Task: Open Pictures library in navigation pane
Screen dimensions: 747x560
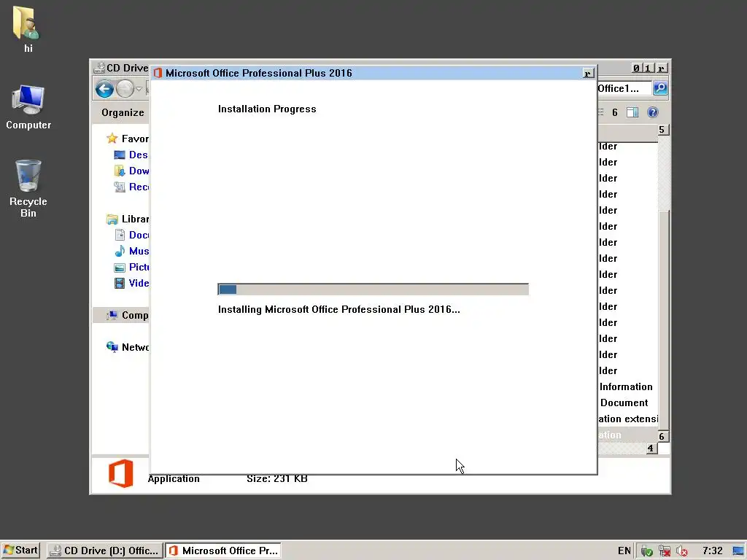Action: [x=131, y=267]
